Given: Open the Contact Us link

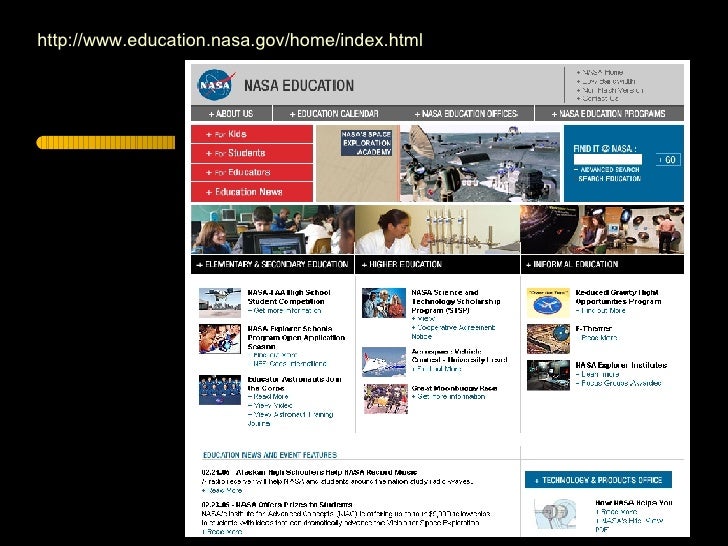Looking at the screenshot, I should pos(598,98).
